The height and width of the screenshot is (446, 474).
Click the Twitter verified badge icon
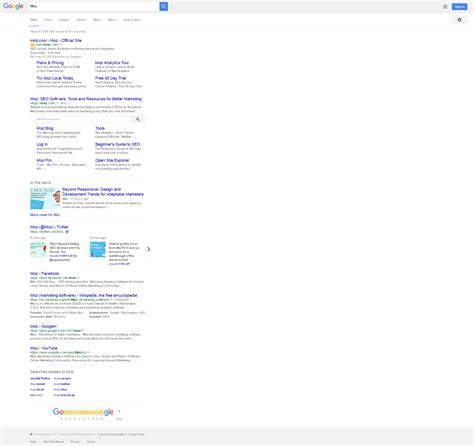coord(67,231)
